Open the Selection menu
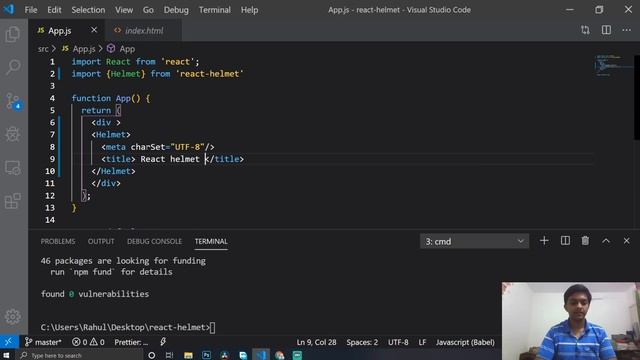This screenshot has width=640, height=360. coord(88,10)
